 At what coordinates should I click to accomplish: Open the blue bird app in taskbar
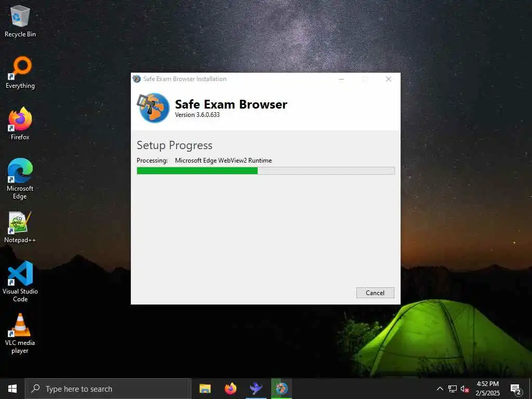tap(256, 389)
